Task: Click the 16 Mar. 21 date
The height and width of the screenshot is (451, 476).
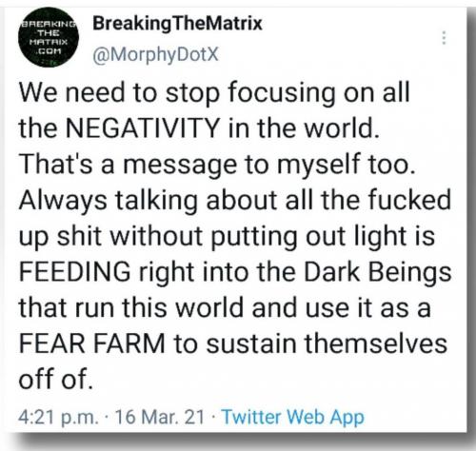Action: click(x=159, y=417)
